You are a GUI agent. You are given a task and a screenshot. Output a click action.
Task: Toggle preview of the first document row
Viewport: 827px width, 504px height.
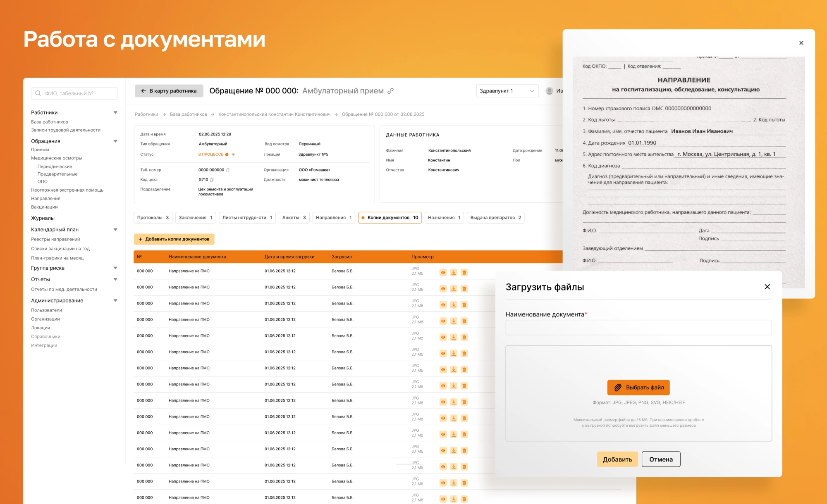click(x=443, y=272)
